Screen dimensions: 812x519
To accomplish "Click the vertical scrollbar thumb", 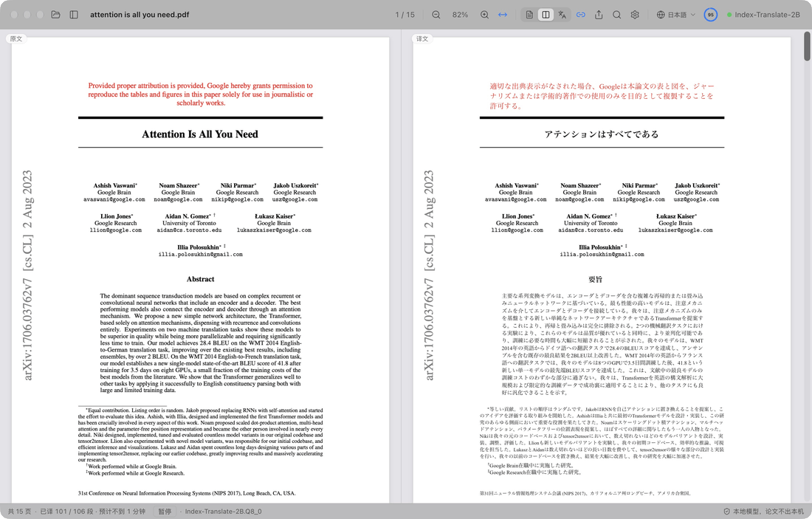I will [807, 46].
